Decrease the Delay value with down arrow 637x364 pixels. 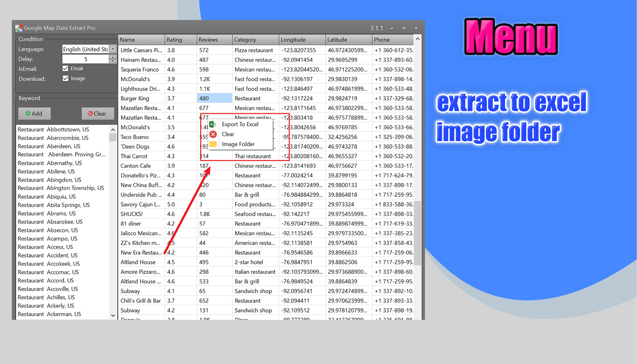point(113,61)
